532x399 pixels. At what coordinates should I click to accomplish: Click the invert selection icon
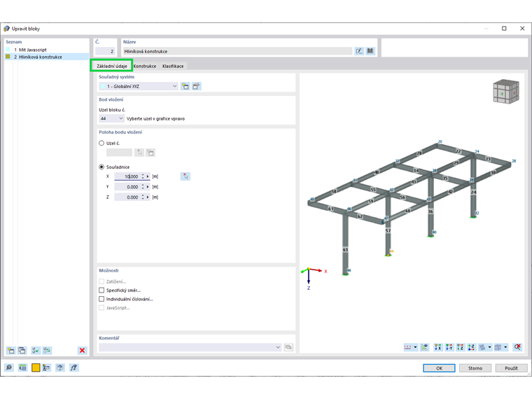click(x=47, y=351)
